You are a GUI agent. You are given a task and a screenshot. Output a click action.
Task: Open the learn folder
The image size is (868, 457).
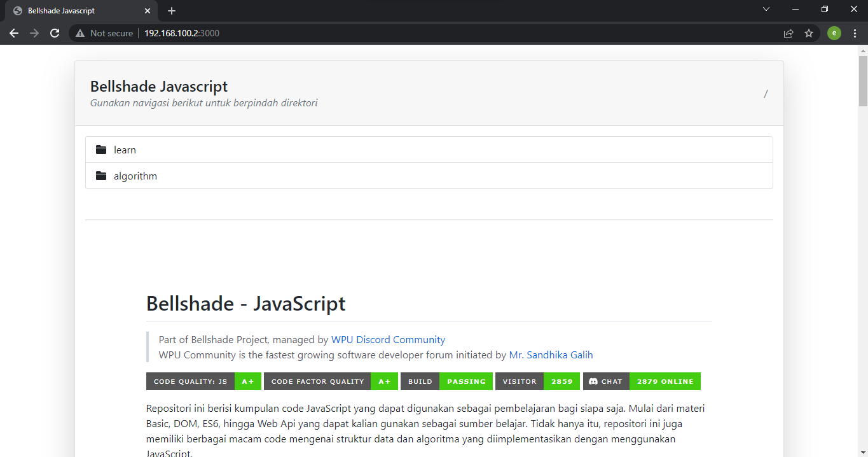click(429, 150)
